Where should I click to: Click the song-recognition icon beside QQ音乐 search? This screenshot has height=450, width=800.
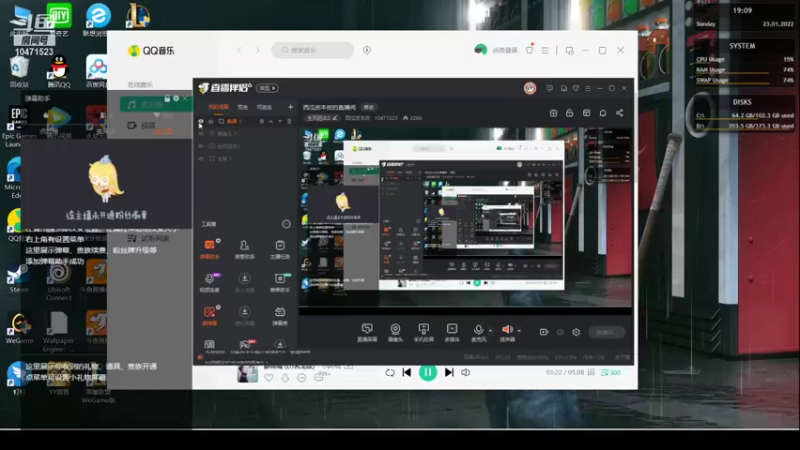click(x=367, y=50)
